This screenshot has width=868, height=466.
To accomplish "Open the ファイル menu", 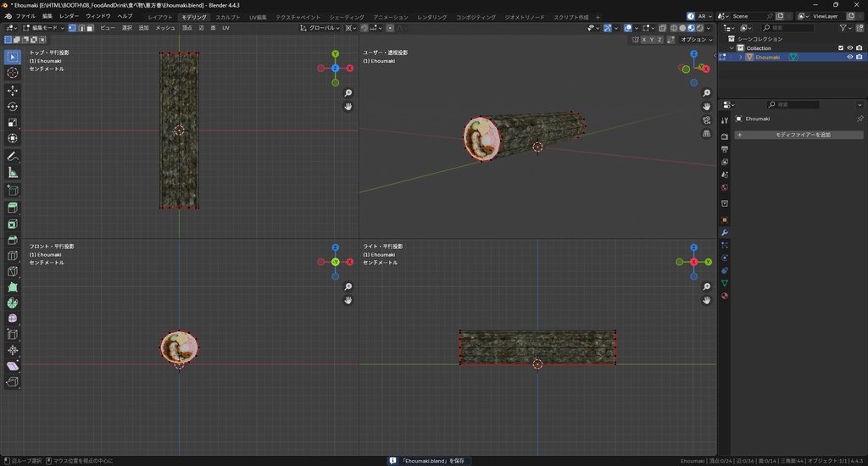I will coord(25,16).
